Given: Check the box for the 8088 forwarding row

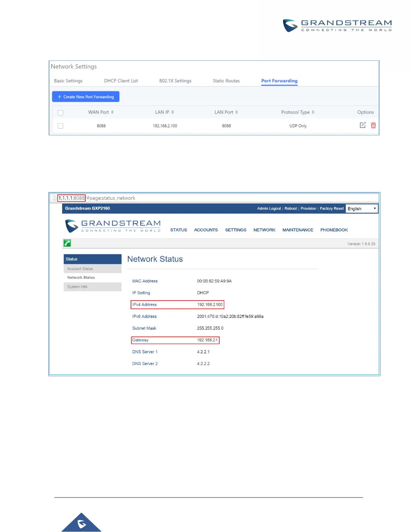Looking at the screenshot, I should [x=60, y=126].
